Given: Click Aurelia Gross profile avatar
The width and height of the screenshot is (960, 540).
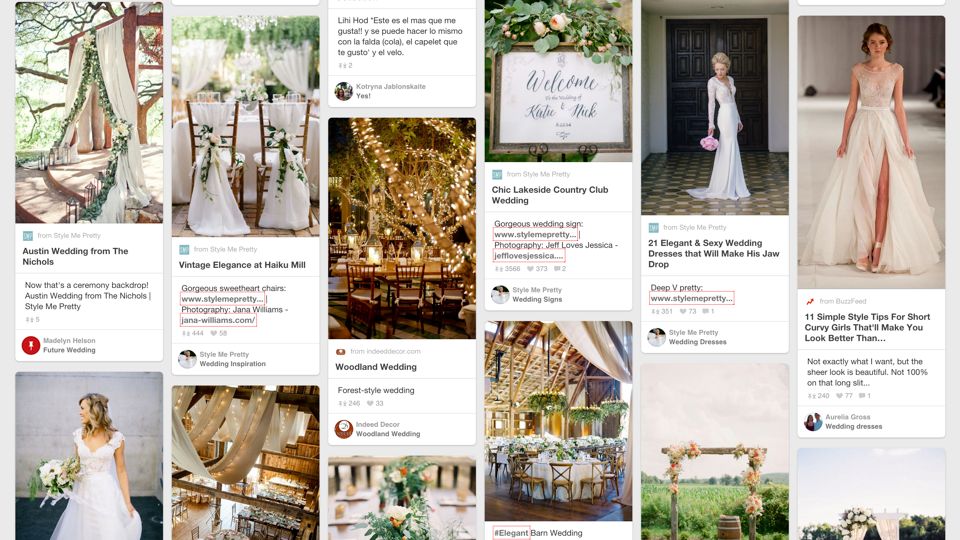Looking at the screenshot, I should pos(813,421).
